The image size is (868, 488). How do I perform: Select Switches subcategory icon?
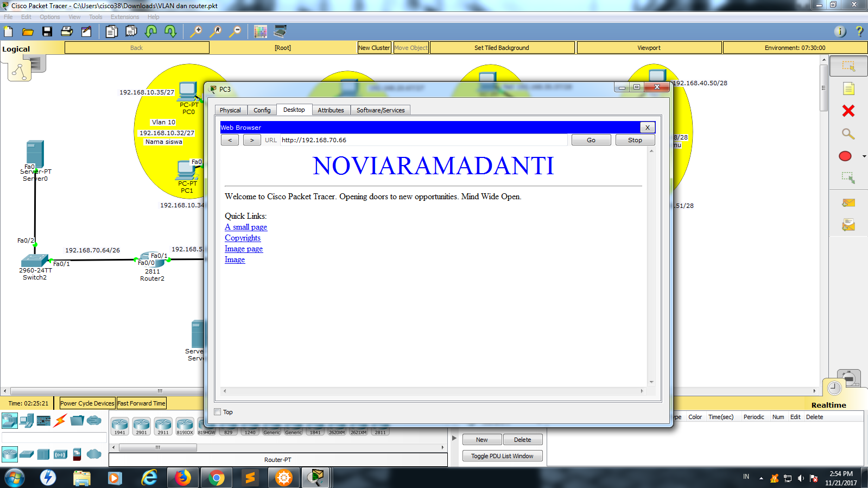click(27, 454)
